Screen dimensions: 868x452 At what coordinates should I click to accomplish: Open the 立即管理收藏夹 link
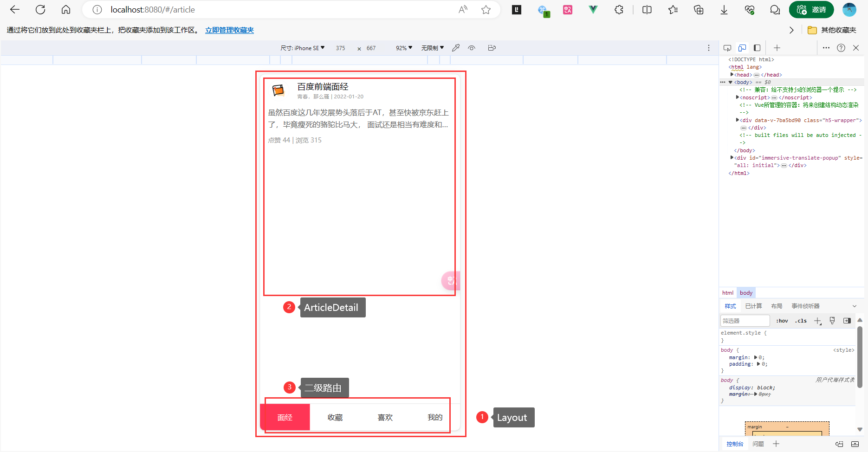[x=230, y=30]
